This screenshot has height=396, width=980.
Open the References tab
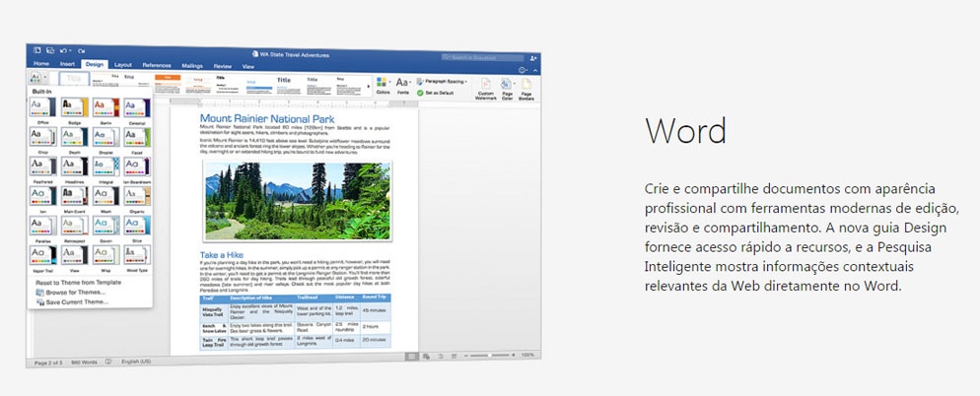[157, 65]
